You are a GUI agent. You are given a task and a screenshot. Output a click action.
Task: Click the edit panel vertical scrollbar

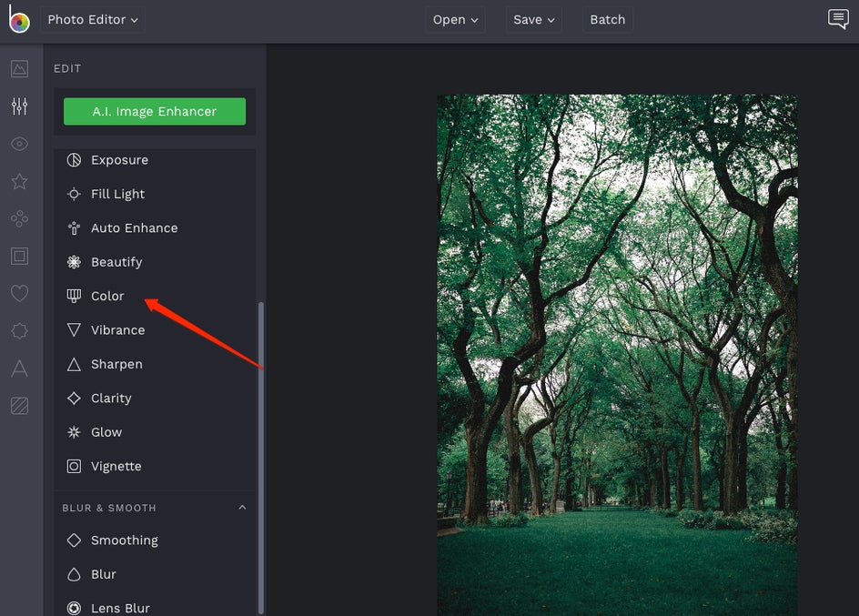tap(261, 457)
